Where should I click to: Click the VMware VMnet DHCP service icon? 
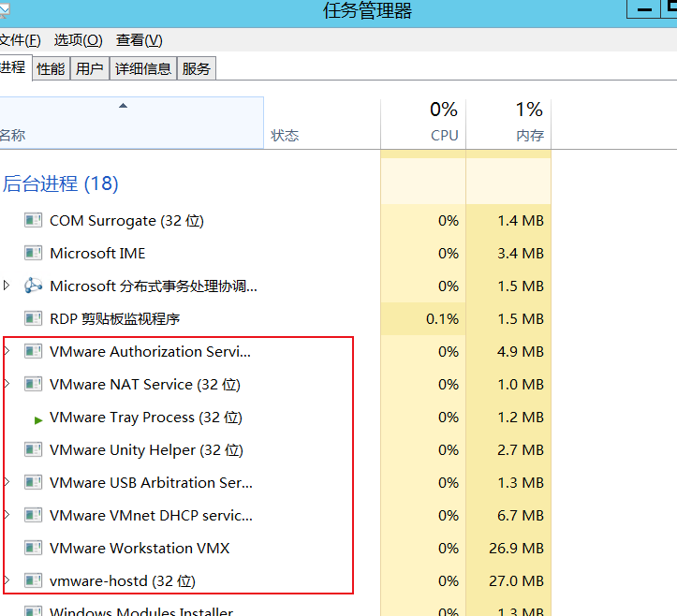[33, 516]
